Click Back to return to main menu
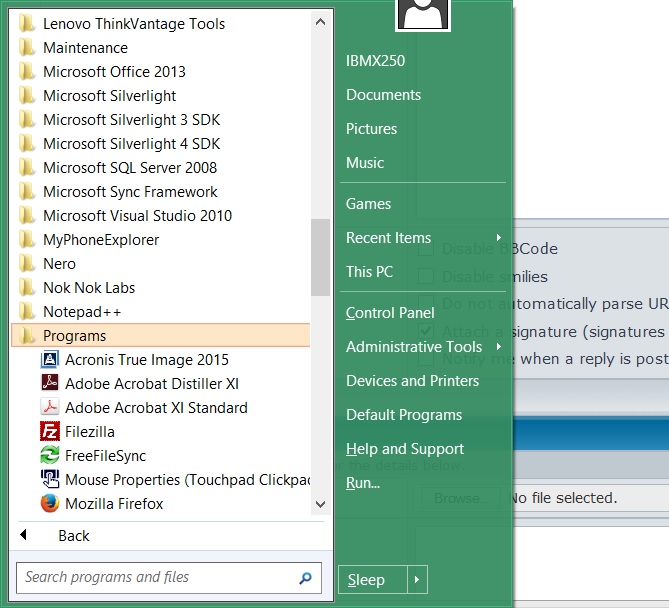 click(x=73, y=536)
